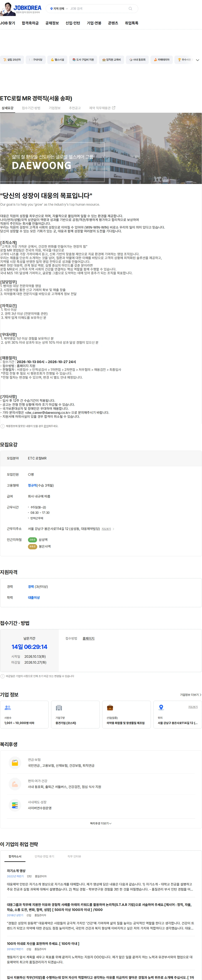Open the JOB 찾기 menu
This screenshot has width=202, height=980.
[8, 23]
